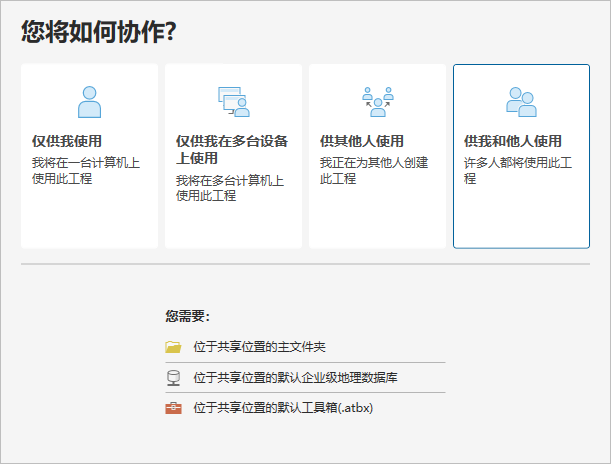Viewport: 611px width, 464px height.
Task: Choose the 供我和他人使用 option title
Action: pyautogui.click(x=513, y=141)
